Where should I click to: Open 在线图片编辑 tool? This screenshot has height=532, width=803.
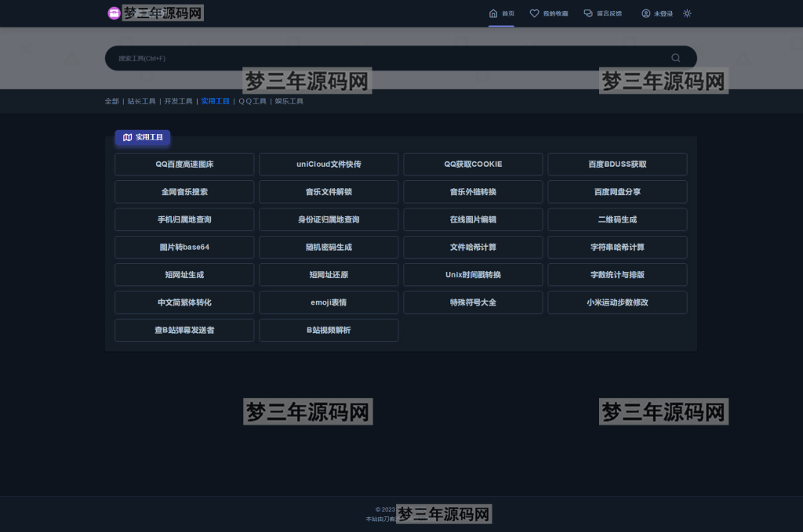pos(473,219)
